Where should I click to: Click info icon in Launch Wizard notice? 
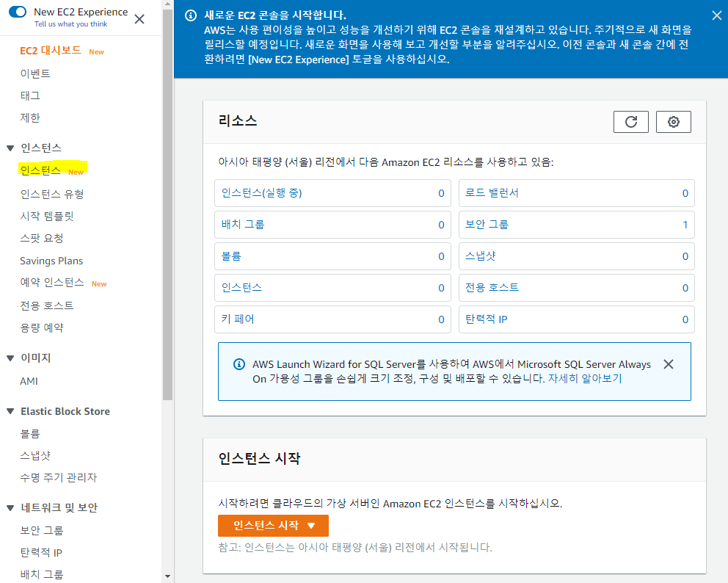click(x=239, y=364)
